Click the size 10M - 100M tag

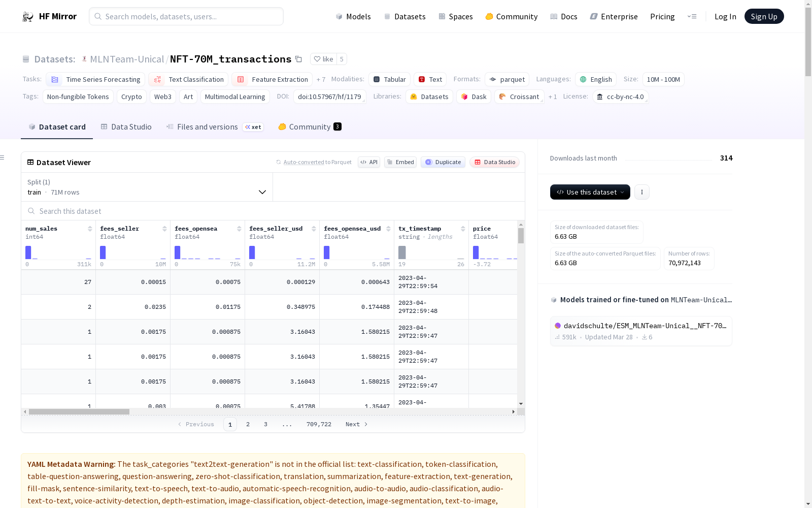[663, 79]
